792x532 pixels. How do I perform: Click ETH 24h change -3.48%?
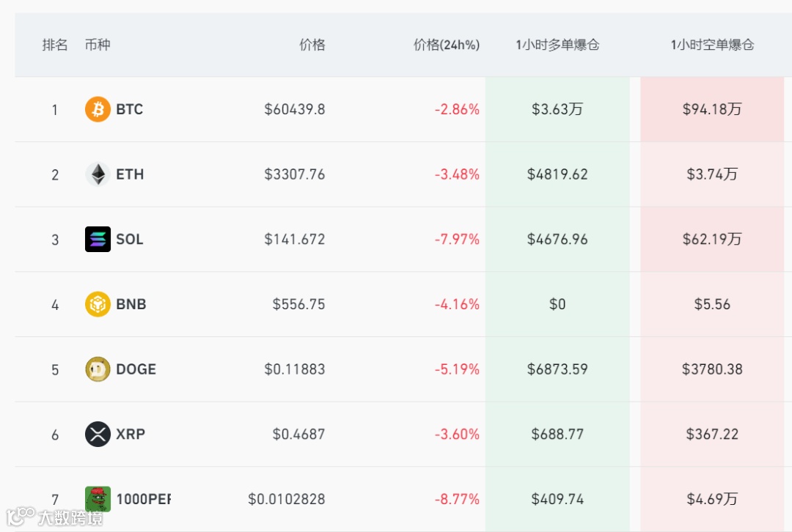[x=457, y=174]
